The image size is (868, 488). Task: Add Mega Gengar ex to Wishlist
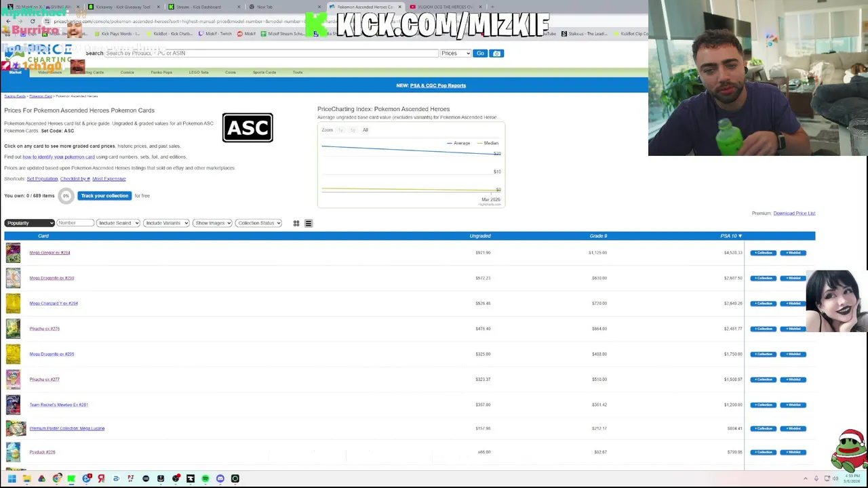tap(793, 253)
